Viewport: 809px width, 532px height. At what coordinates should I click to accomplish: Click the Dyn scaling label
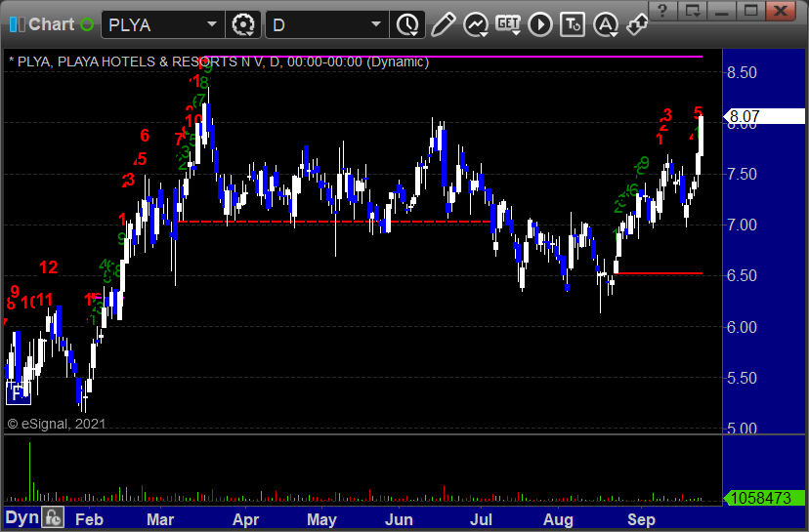21,517
